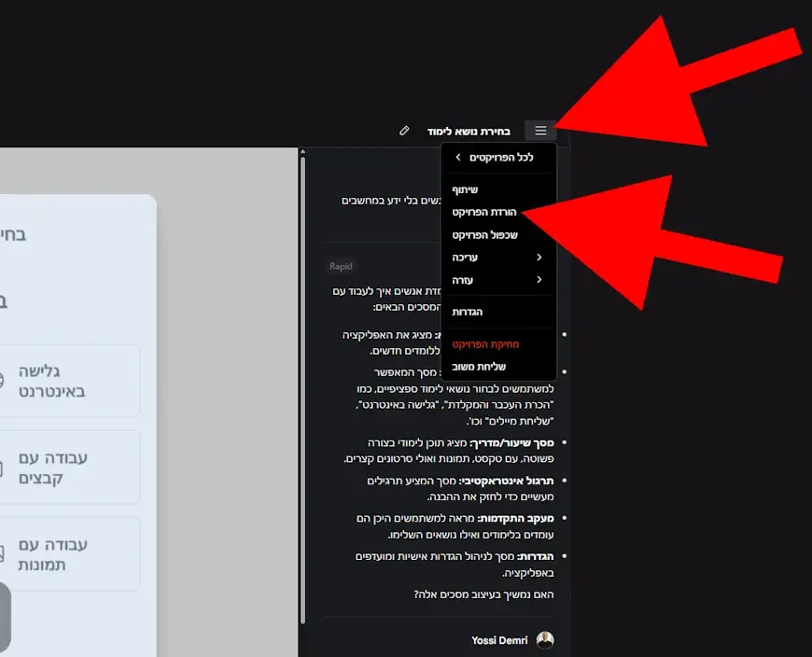Click Yossi Demri's profile avatar
Viewport: 812px width, 657px height.
pos(545,640)
